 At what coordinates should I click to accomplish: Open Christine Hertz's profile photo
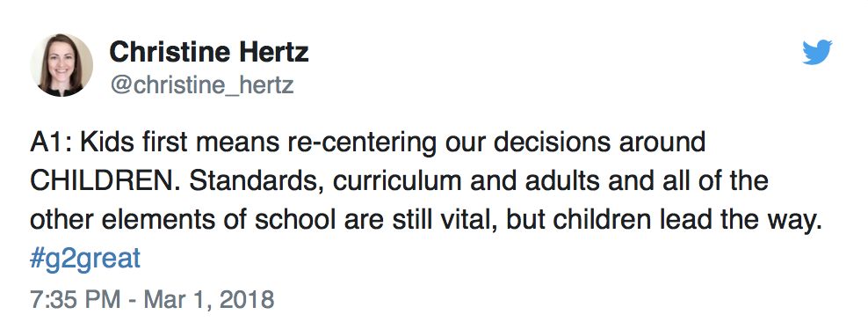click(61, 65)
